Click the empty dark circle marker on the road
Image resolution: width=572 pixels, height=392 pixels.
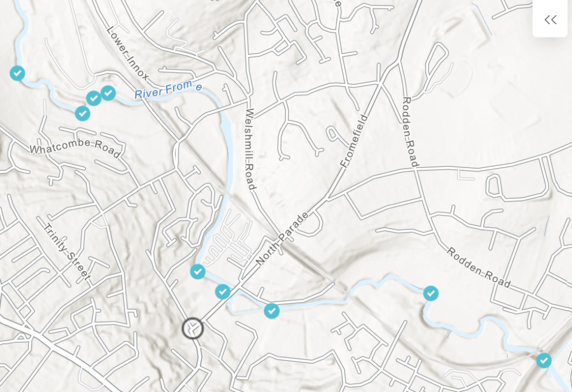[x=193, y=328]
